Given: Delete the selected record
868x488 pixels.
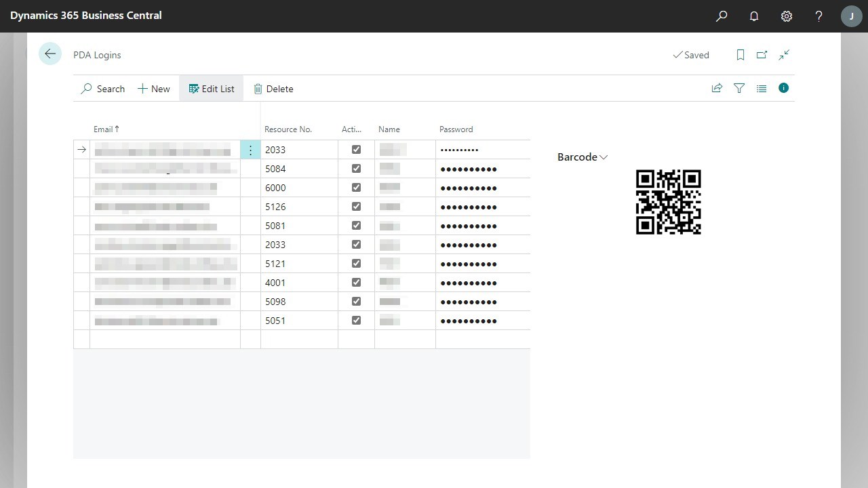Looking at the screenshot, I should (x=273, y=88).
